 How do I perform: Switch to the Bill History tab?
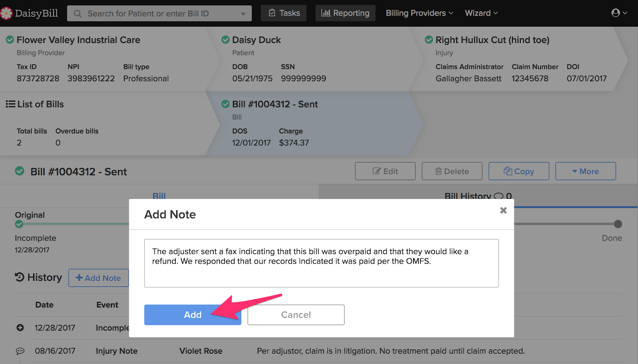(478, 196)
